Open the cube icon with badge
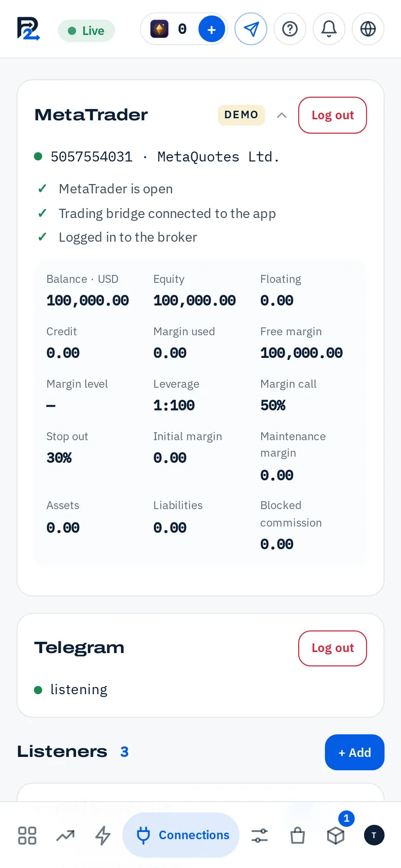The image size is (401, 868). 336,835
